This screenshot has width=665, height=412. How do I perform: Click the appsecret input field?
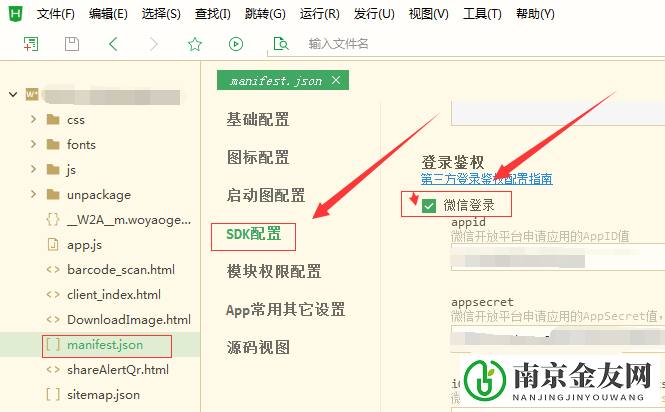(558, 339)
